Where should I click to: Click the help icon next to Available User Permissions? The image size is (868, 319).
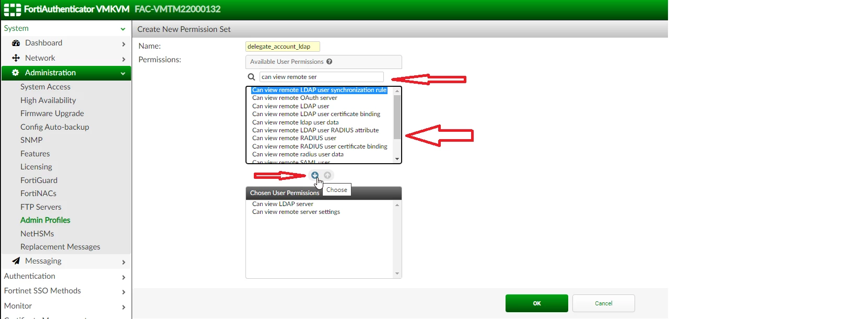pyautogui.click(x=330, y=61)
